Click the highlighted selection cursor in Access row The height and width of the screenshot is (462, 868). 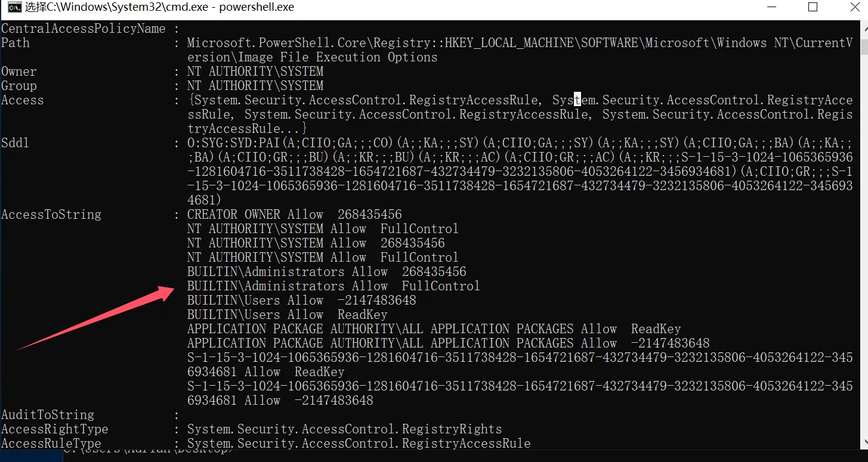577,100
